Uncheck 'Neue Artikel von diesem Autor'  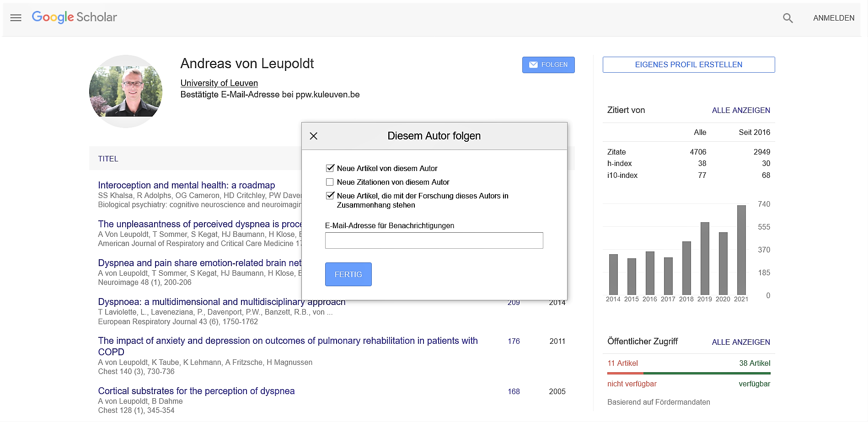[x=330, y=168]
